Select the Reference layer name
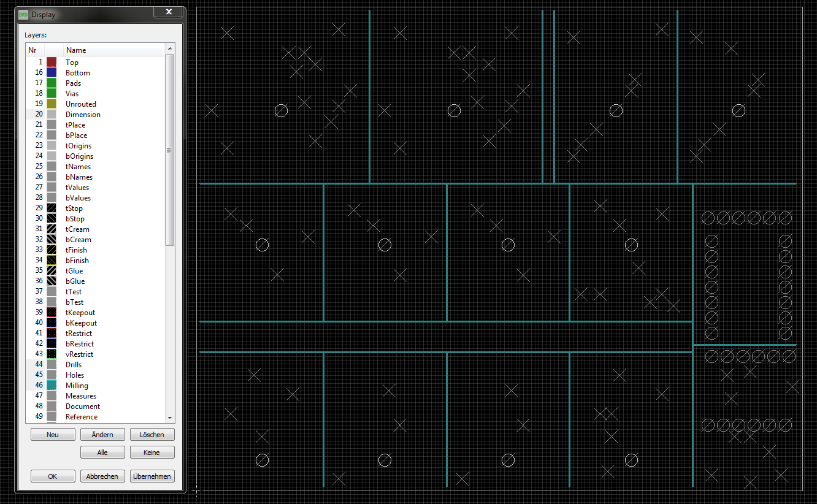Image resolution: width=817 pixels, height=504 pixels. click(x=82, y=417)
